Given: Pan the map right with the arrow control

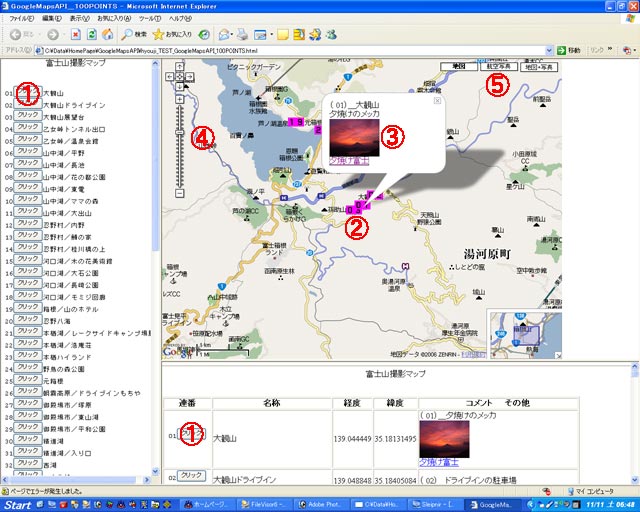Looking at the screenshot, I should (189, 76).
